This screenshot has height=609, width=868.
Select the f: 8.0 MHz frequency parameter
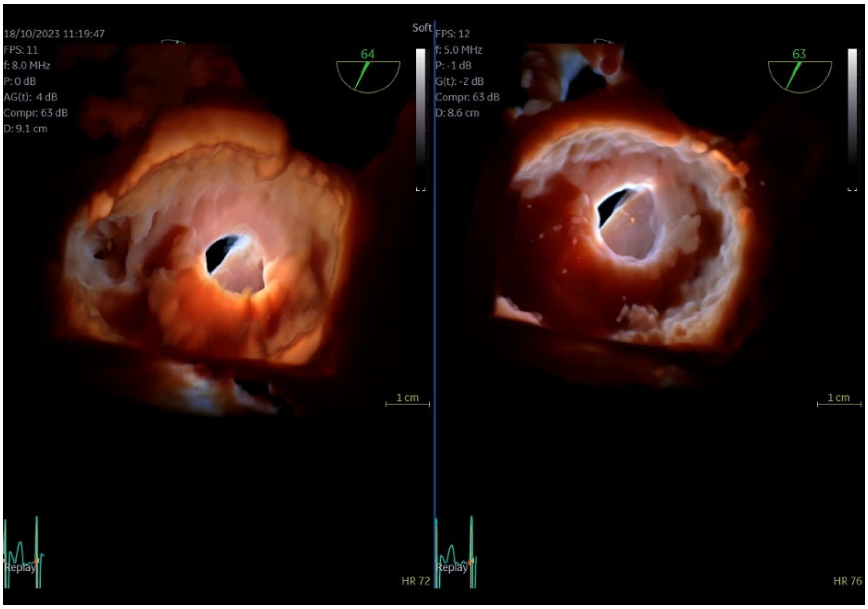click(27, 66)
